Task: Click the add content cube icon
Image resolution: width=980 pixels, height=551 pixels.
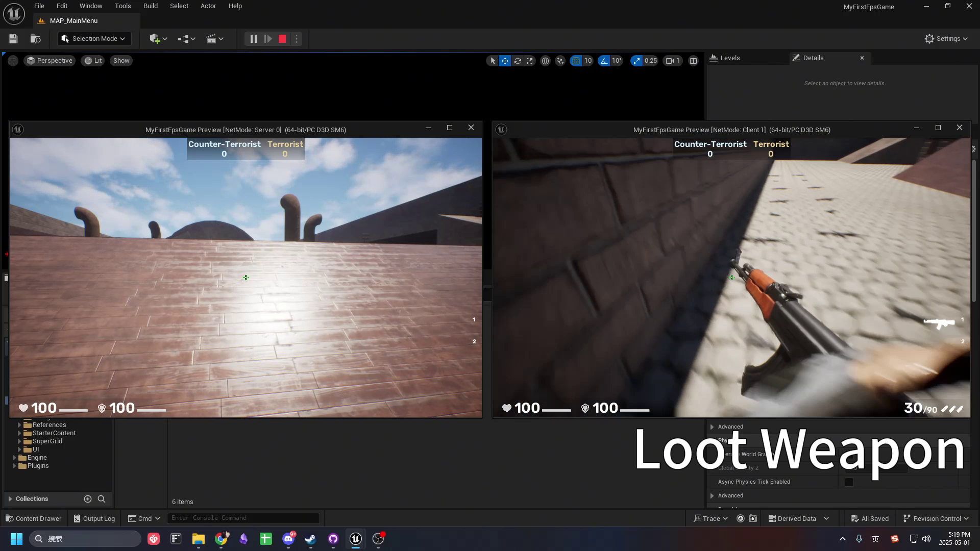Action: click(x=155, y=39)
